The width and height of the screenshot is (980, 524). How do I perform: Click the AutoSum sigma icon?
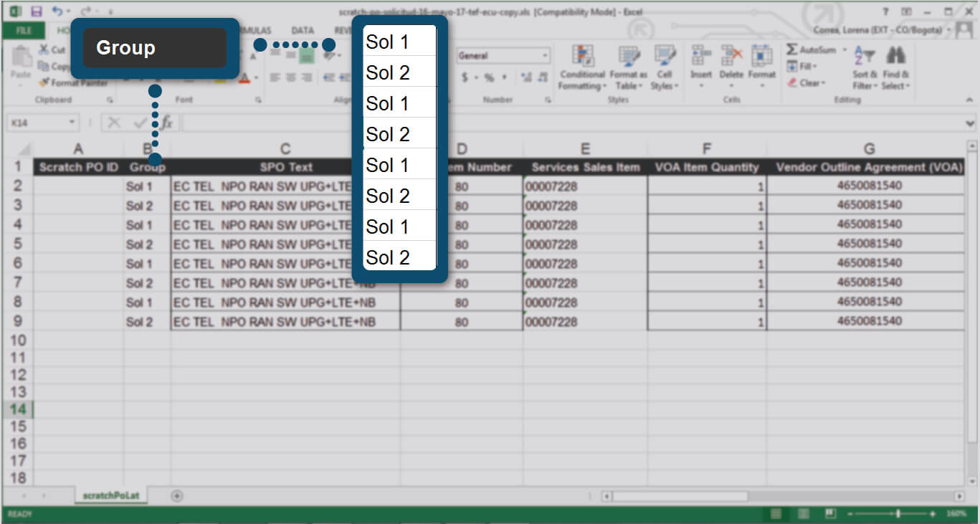point(792,49)
